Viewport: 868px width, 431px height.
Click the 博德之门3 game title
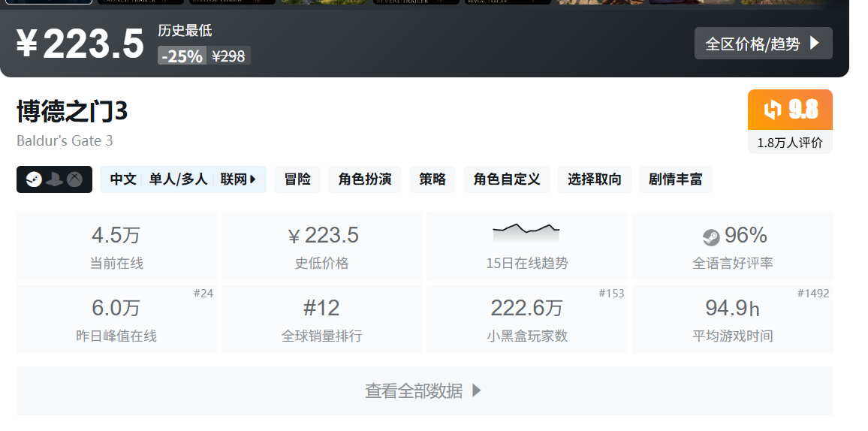(x=72, y=111)
